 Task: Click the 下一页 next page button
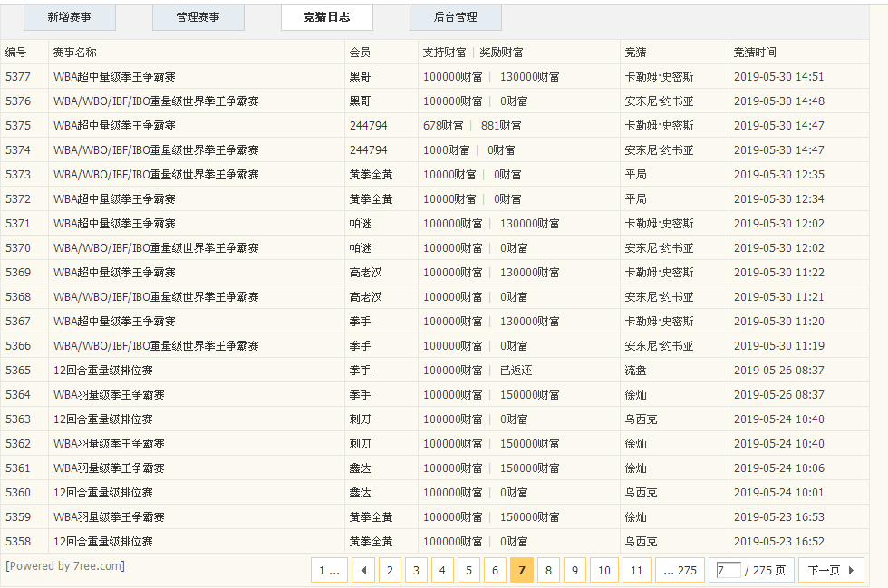[x=831, y=570]
